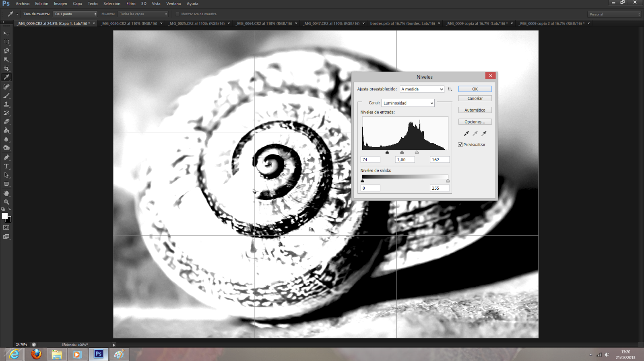Image resolution: width=644 pixels, height=361 pixels.
Task: Open the Capa menu
Action: tap(77, 4)
